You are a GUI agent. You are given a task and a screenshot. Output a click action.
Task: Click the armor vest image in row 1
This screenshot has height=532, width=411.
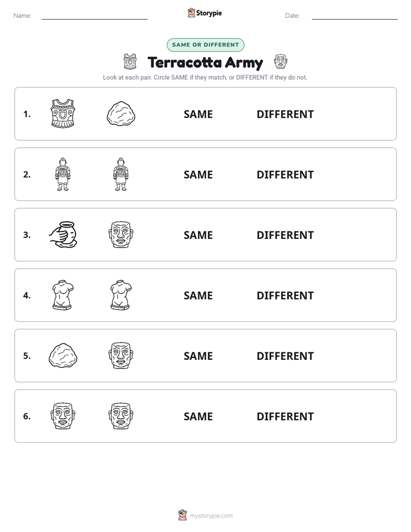[x=63, y=113]
